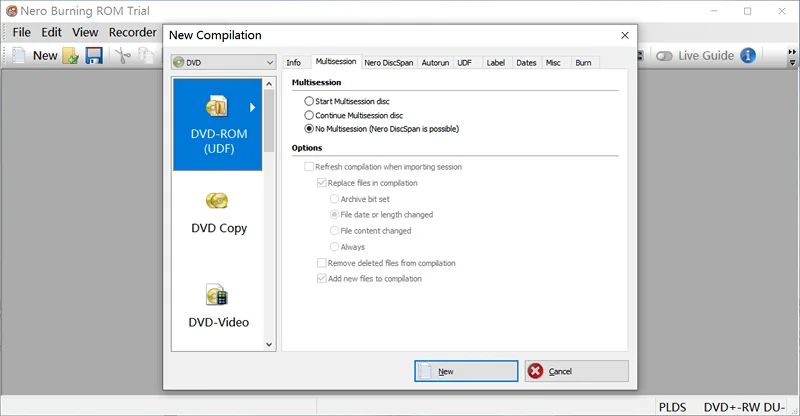Switch to the Burn tab
Screen dimensions: 800x416
(583, 63)
